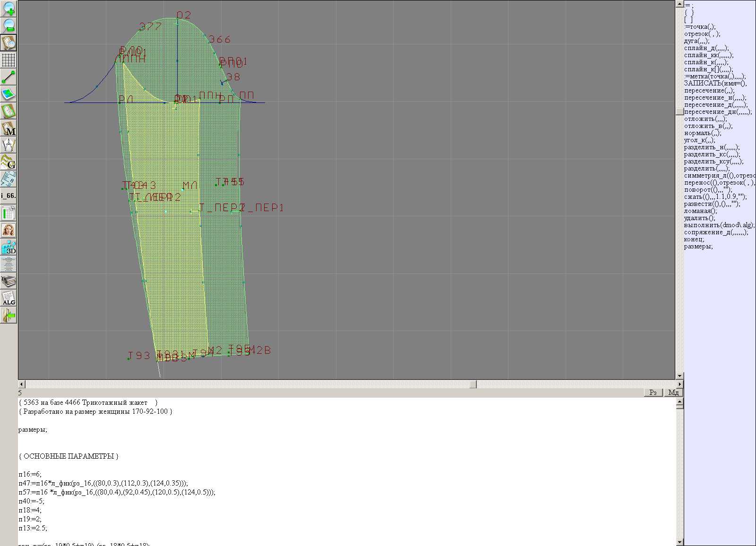Click the ALG algorithm icon
Screen dimensions: 756x546
[x=9, y=298]
